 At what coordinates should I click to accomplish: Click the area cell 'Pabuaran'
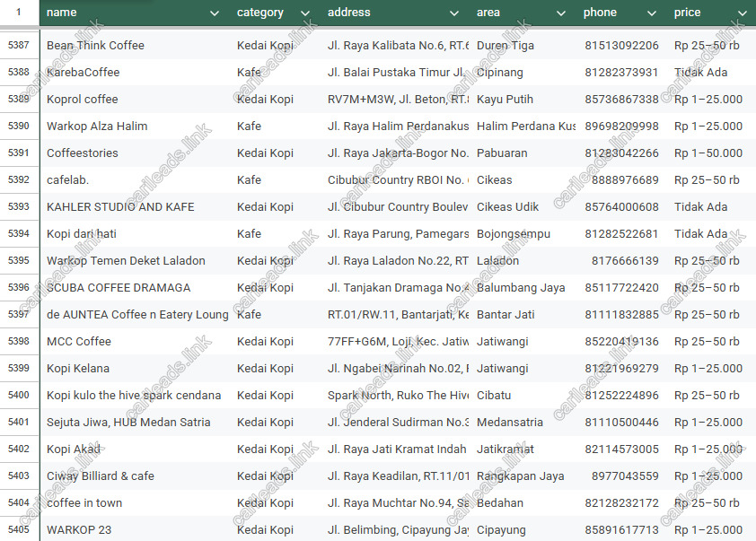tap(524, 153)
